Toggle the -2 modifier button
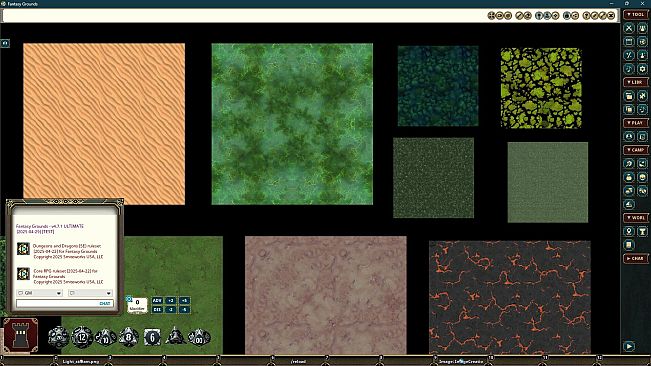Image resolution: width=651 pixels, height=366 pixels. (x=171, y=310)
